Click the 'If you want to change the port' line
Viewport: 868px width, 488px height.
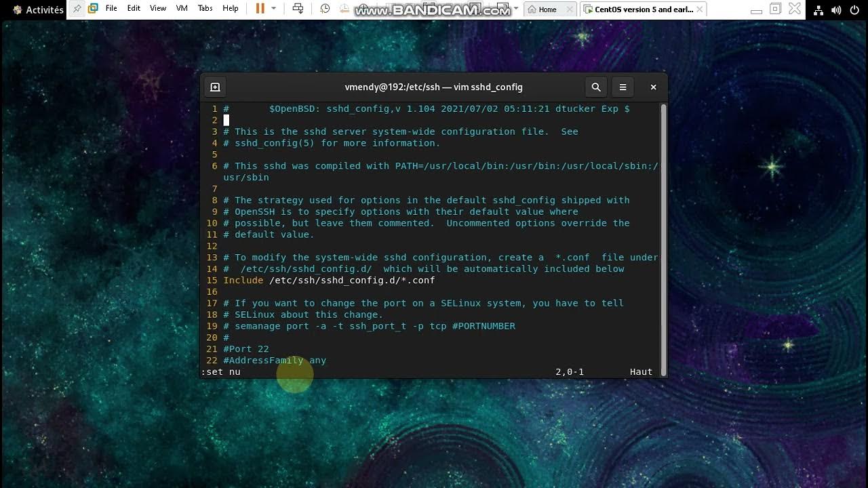pyautogui.click(x=423, y=303)
